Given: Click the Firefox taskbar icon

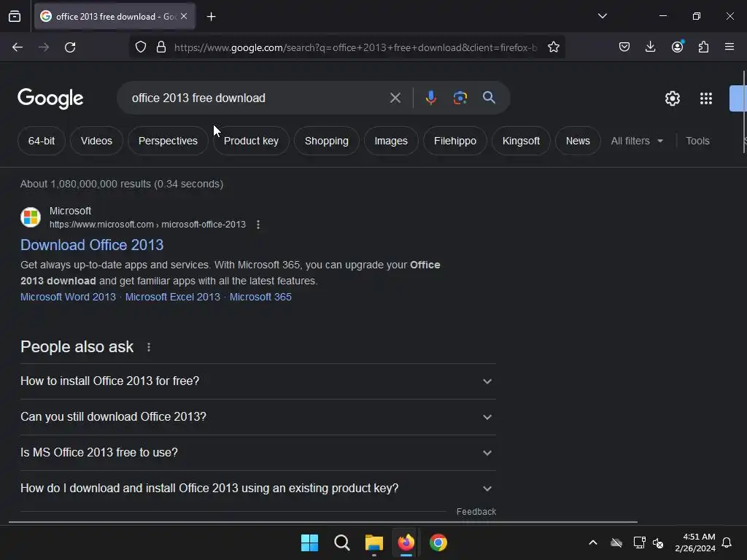Looking at the screenshot, I should [406, 542].
